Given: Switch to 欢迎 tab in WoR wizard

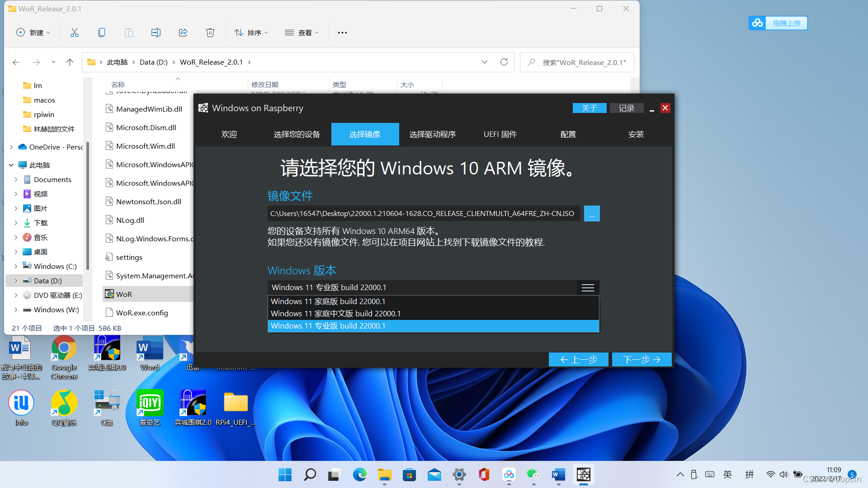Looking at the screenshot, I should pyautogui.click(x=228, y=133).
